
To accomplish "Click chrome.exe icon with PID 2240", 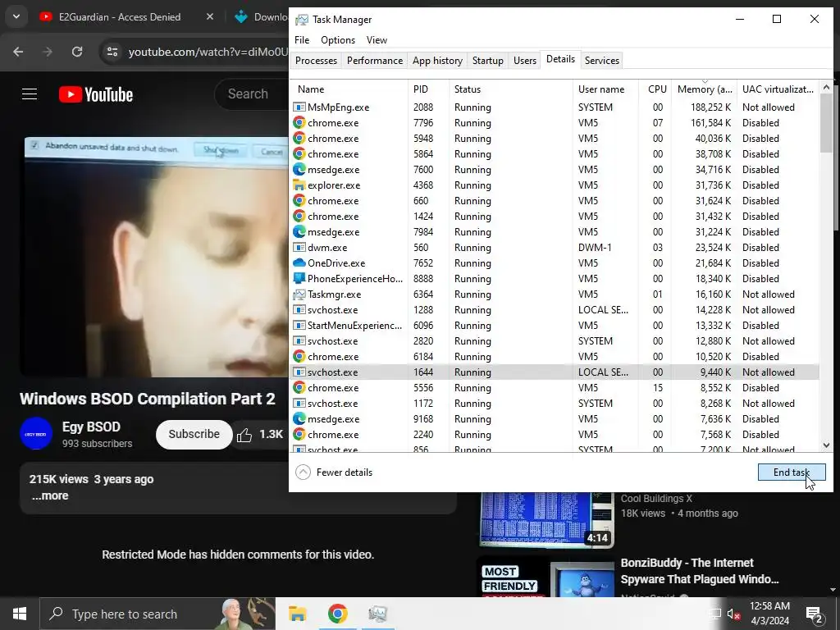I will pos(299,435).
